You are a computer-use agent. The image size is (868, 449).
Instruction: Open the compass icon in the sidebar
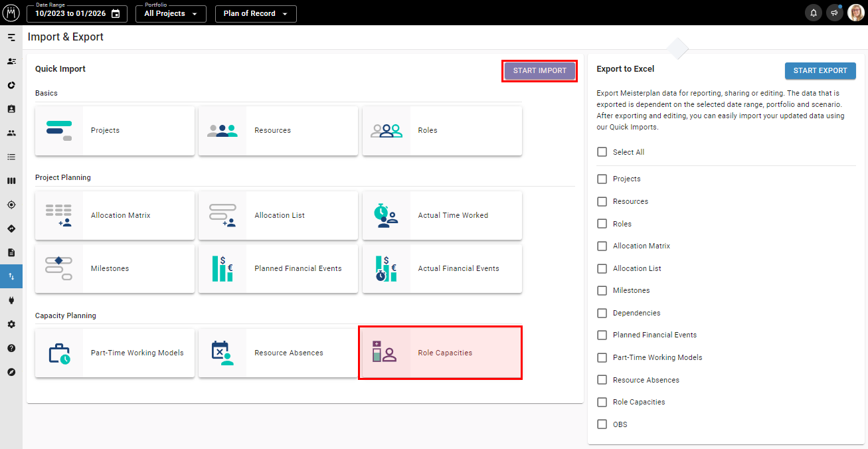11,372
